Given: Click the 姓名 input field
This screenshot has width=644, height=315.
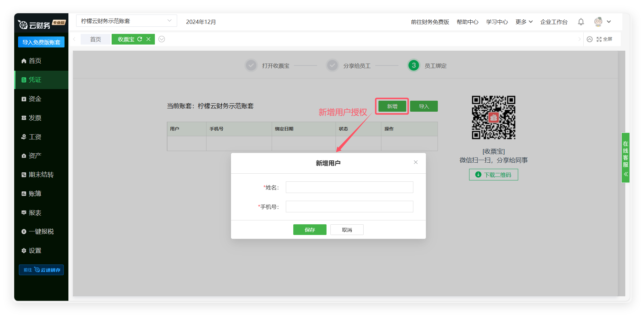Looking at the screenshot, I should 349,187.
